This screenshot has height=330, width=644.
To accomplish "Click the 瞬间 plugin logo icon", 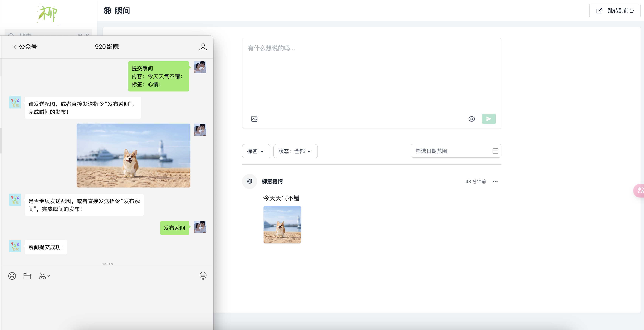I will pyautogui.click(x=107, y=11).
